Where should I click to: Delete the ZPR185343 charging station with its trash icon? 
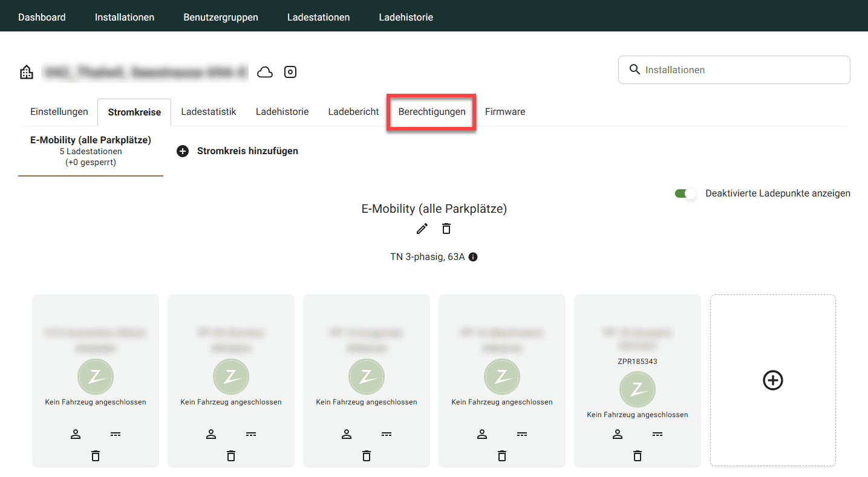tap(637, 456)
